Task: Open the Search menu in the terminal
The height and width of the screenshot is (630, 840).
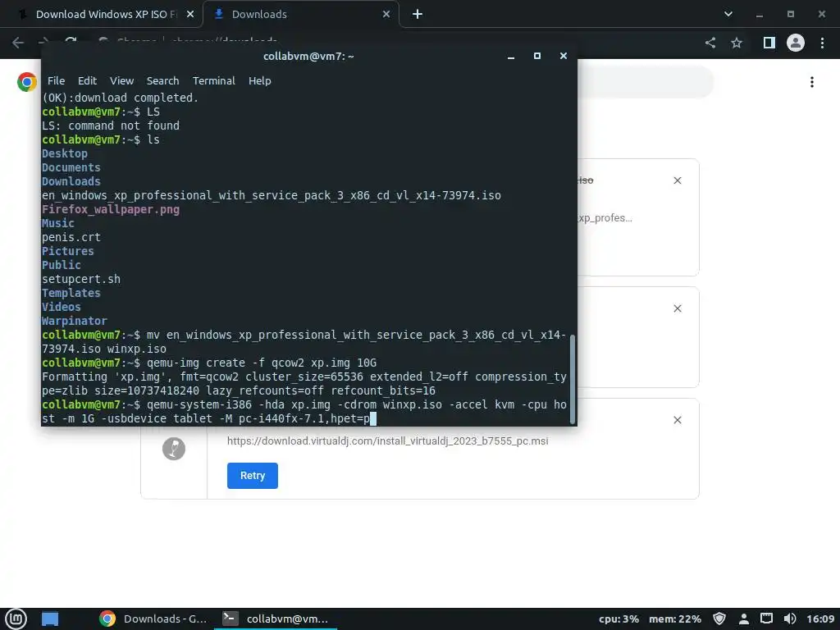Action: pos(162,81)
